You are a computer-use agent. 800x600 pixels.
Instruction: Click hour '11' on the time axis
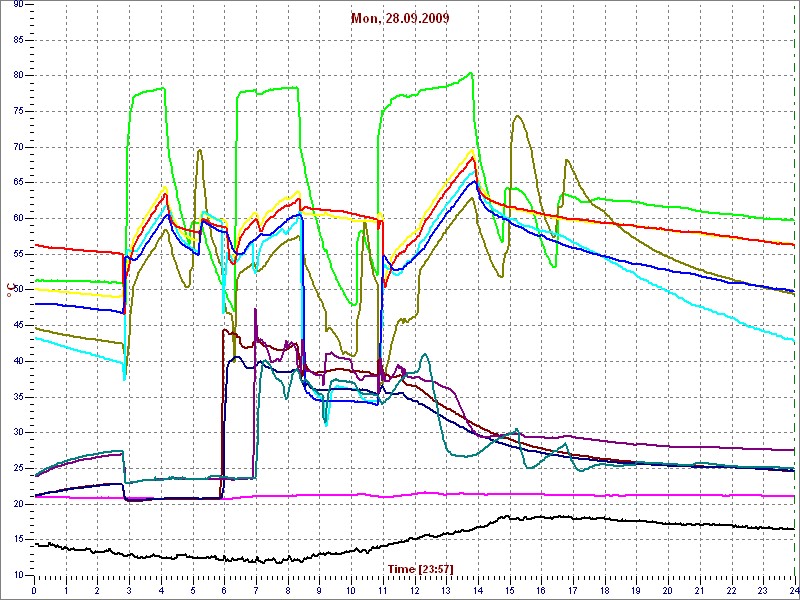pos(383,590)
